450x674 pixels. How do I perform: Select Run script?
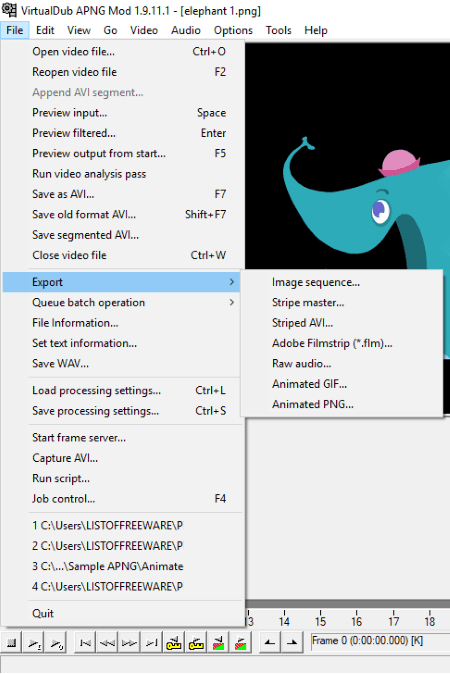123,478
